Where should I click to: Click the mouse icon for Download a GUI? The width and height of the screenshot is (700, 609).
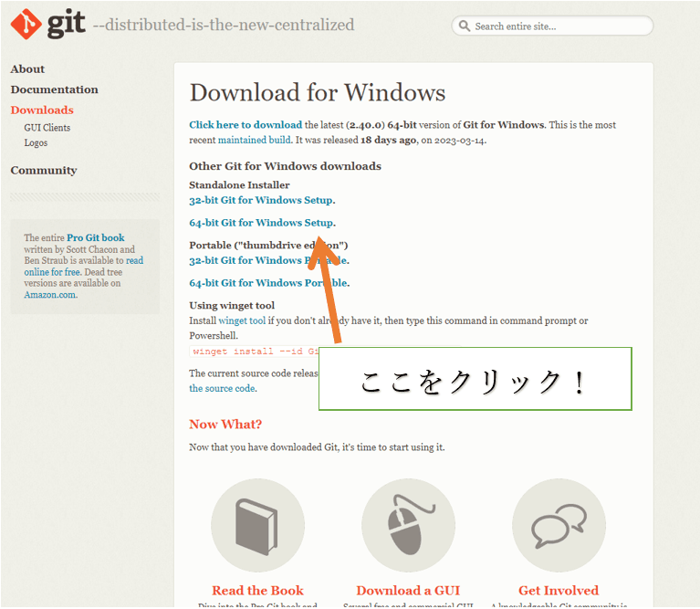[x=408, y=525]
